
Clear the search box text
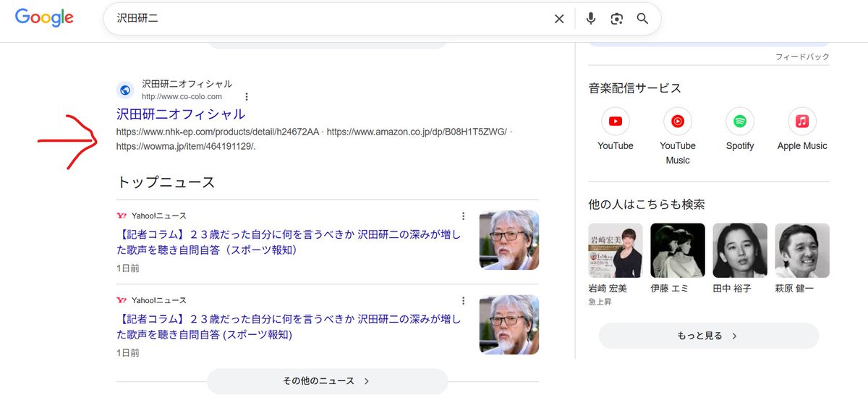point(559,19)
